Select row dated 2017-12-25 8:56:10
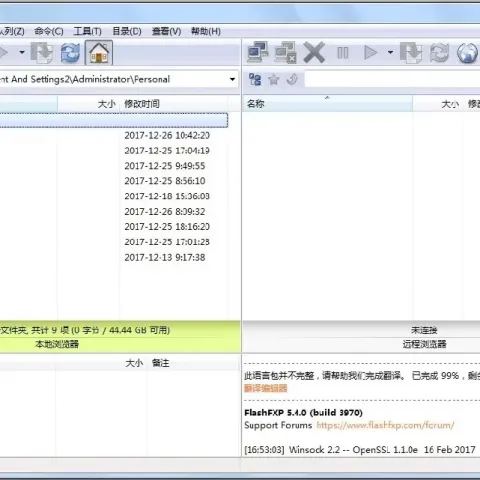 point(114,181)
